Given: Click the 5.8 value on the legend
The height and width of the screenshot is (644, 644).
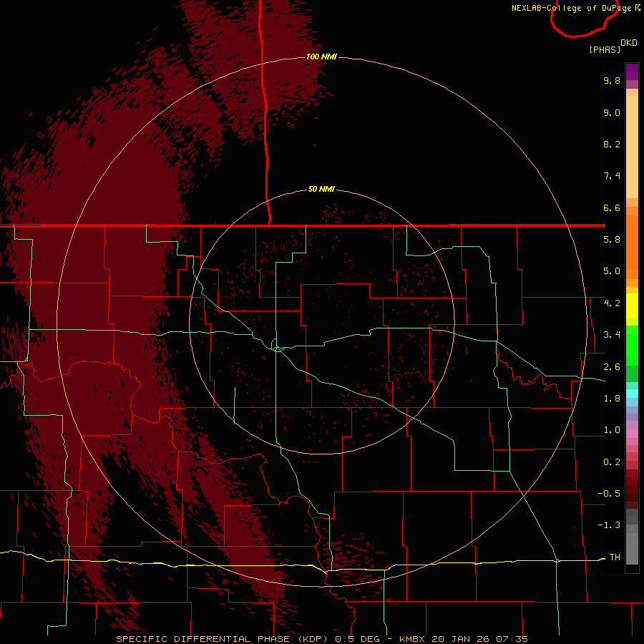Looking at the screenshot, I should [612, 240].
